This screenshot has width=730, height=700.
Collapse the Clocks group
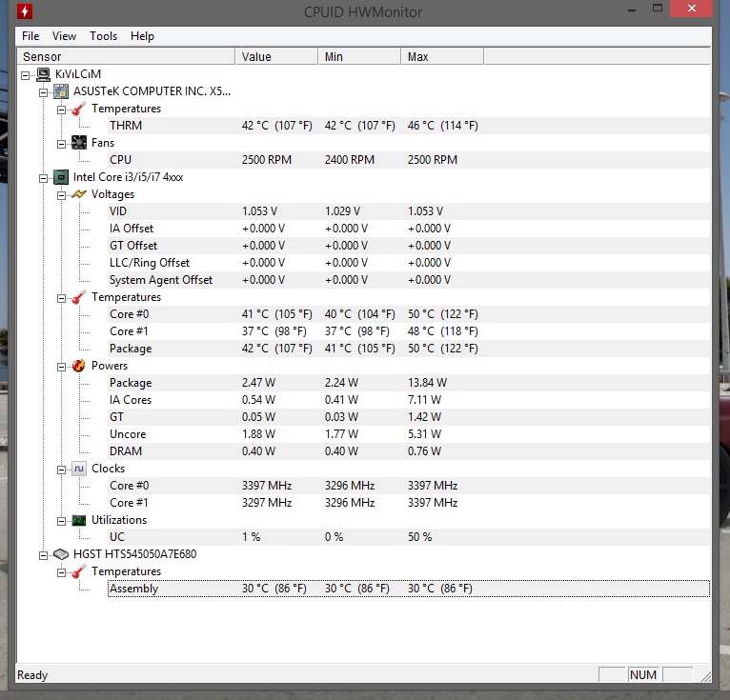click(61, 470)
